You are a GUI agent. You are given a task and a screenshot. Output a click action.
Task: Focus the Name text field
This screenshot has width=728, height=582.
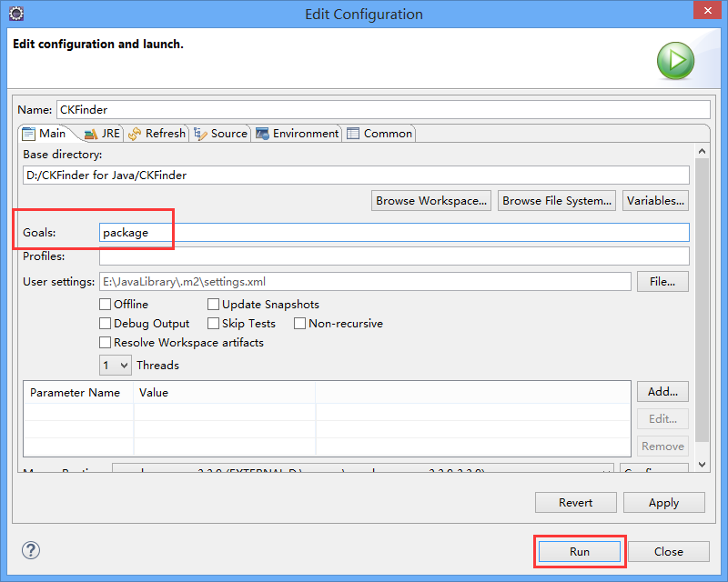tap(383, 109)
